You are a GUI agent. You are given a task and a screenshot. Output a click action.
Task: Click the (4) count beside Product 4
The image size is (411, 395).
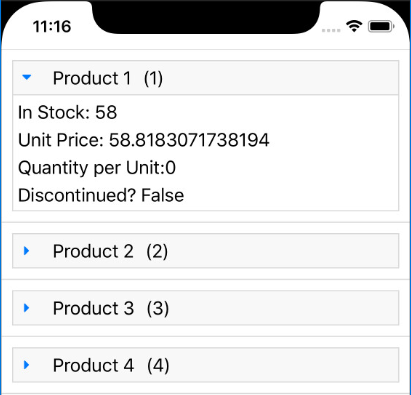point(158,366)
